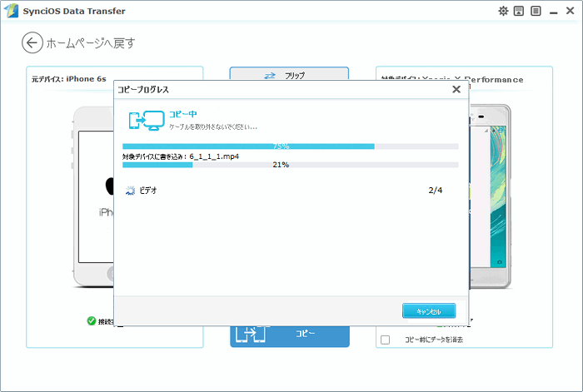Screen dimensions: 583x392
Task: Click the save/register icon in title bar
Action: (x=519, y=11)
